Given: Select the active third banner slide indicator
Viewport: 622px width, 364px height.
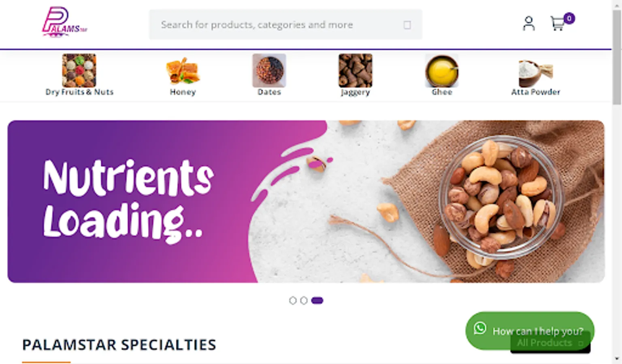Looking at the screenshot, I should pyautogui.click(x=317, y=301).
